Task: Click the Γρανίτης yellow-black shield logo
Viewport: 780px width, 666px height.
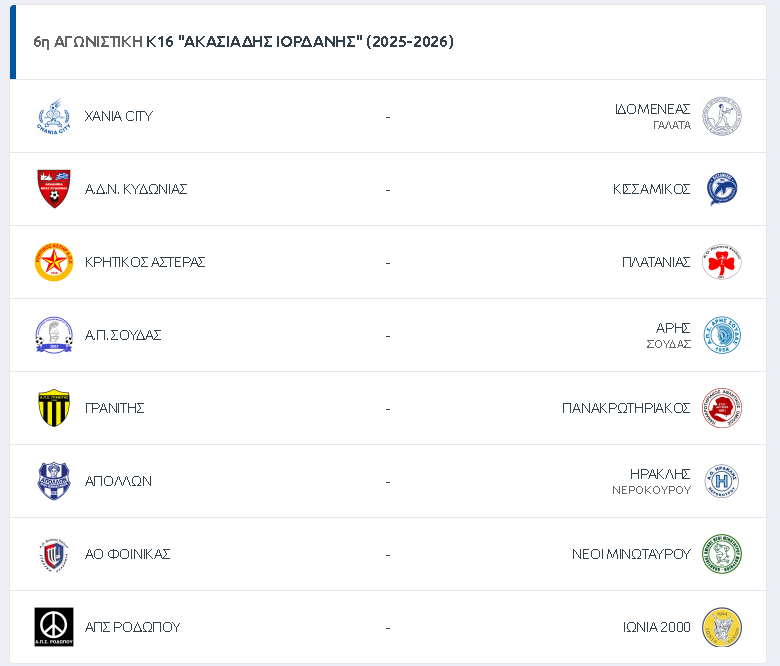Action: [53, 408]
